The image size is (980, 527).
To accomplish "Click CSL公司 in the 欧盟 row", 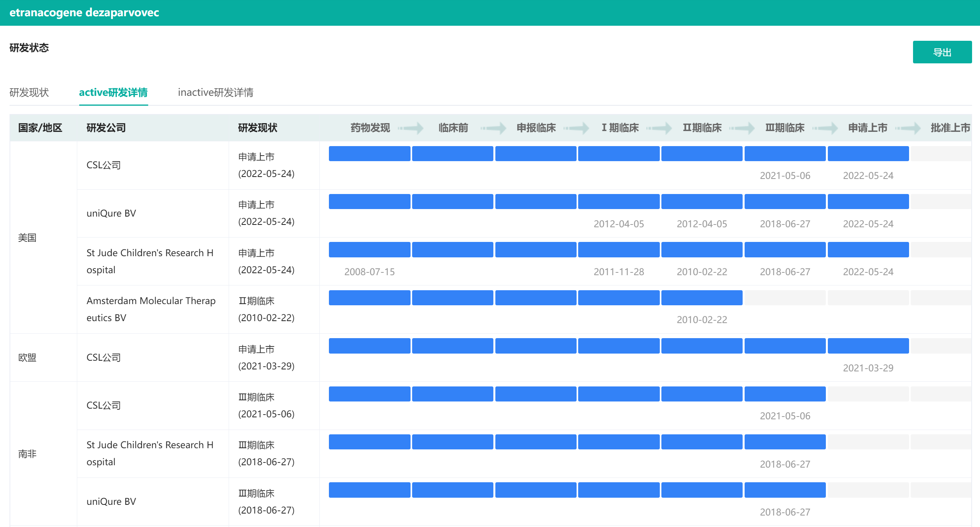I will tap(103, 358).
